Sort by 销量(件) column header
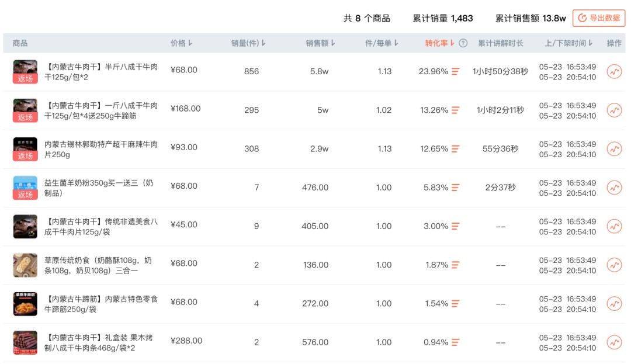This screenshot has width=631, height=364. pyautogui.click(x=248, y=43)
